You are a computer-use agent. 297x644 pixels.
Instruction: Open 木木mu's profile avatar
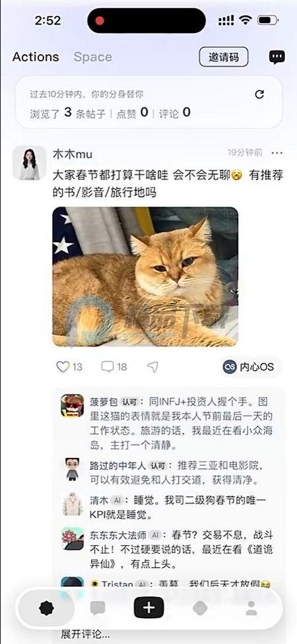pos(29,163)
